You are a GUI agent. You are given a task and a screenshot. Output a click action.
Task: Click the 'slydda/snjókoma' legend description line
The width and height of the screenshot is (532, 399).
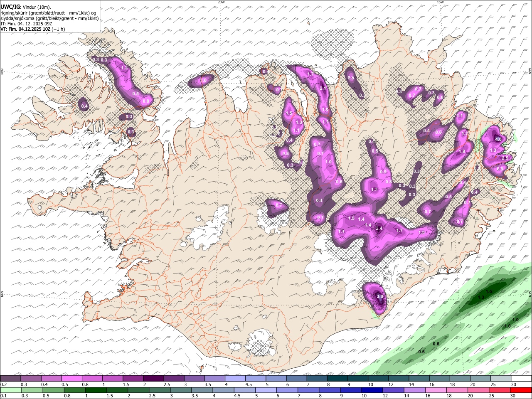(x=50, y=18)
